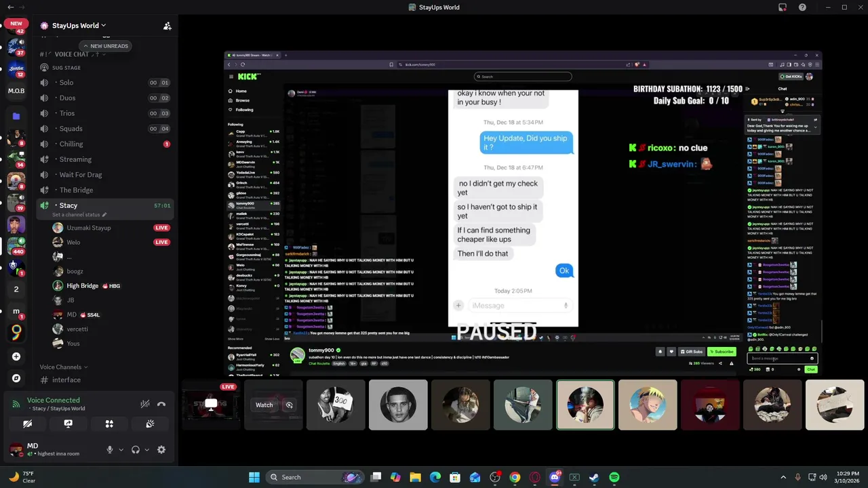Join the Duos voice channel
The width and height of the screenshot is (868, 488).
[x=105, y=98]
